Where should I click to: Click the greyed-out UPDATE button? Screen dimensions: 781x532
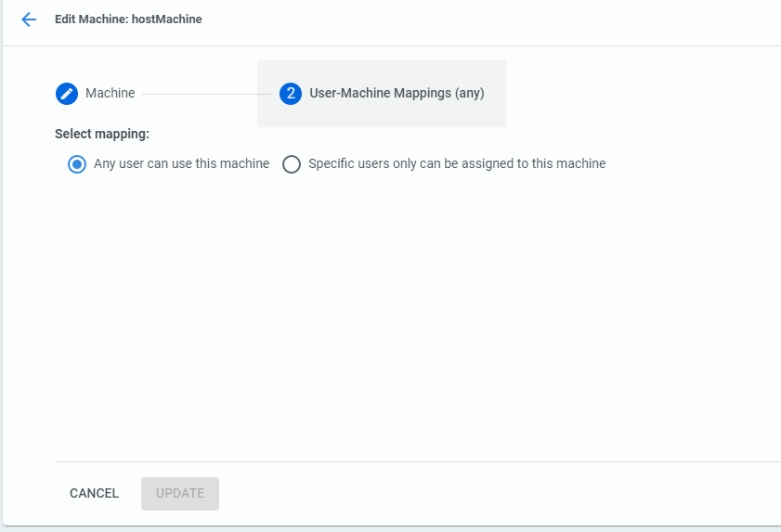pyautogui.click(x=180, y=493)
